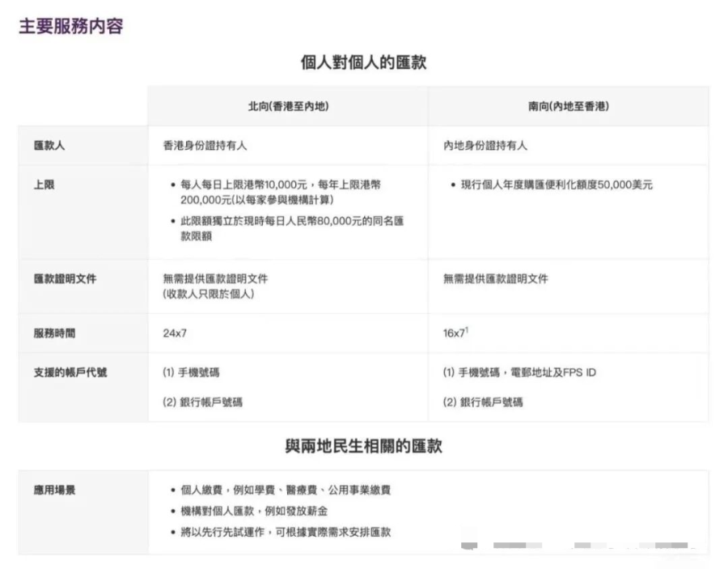Select the 北向(香港至內地) column header
The image size is (728, 569).
click(288, 107)
